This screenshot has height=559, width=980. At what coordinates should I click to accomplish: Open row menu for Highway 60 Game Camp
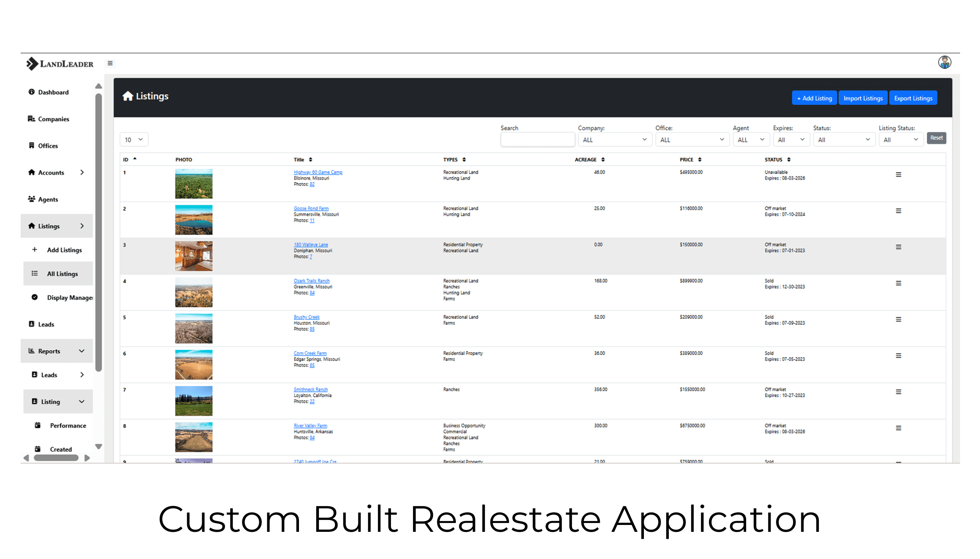click(x=898, y=175)
